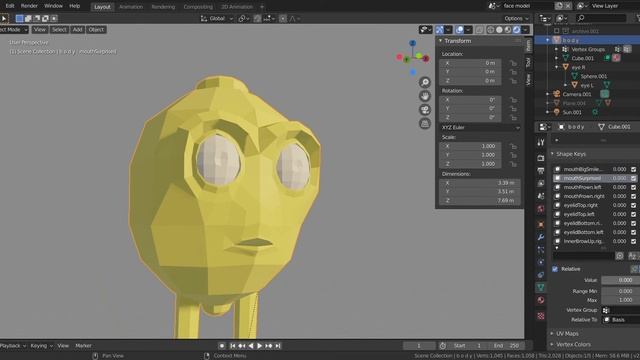This screenshot has height=360, width=640.
Task: Open the View Layer properties tab icon
Action: tap(541, 183)
